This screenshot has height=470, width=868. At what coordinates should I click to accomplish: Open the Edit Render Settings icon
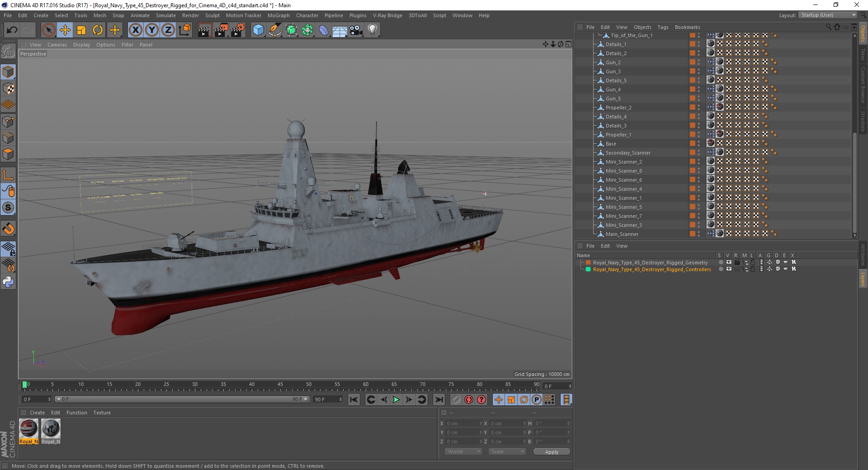(x=238, y=30)
